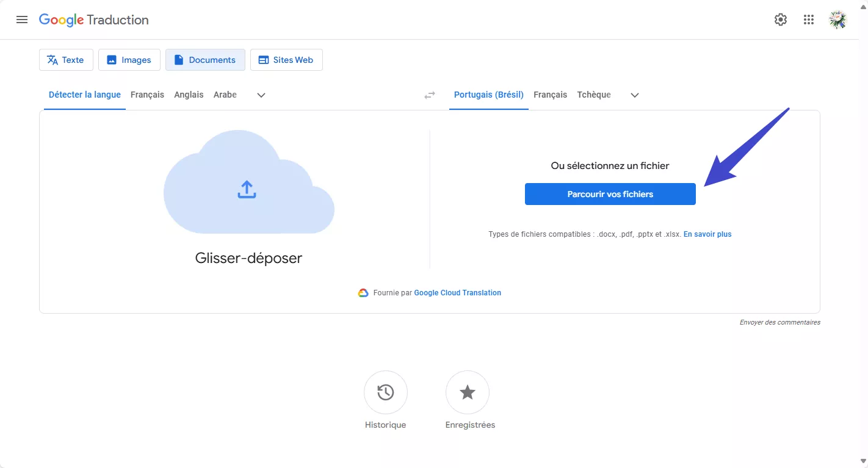Open the hamburger navigation menu
The width and height of the screenshot is (868, 468).
pos(22,19)
